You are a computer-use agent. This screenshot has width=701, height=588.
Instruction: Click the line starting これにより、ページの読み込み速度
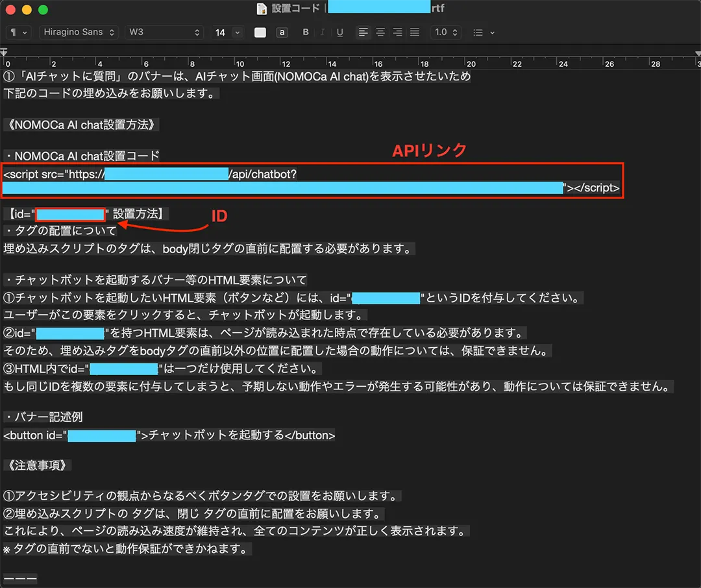coord(236,532)
